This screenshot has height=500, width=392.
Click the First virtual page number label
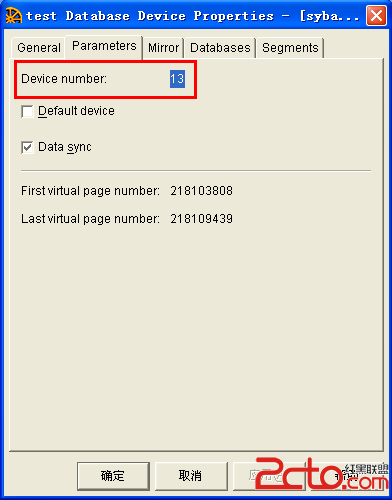click(x=90, y=191)
